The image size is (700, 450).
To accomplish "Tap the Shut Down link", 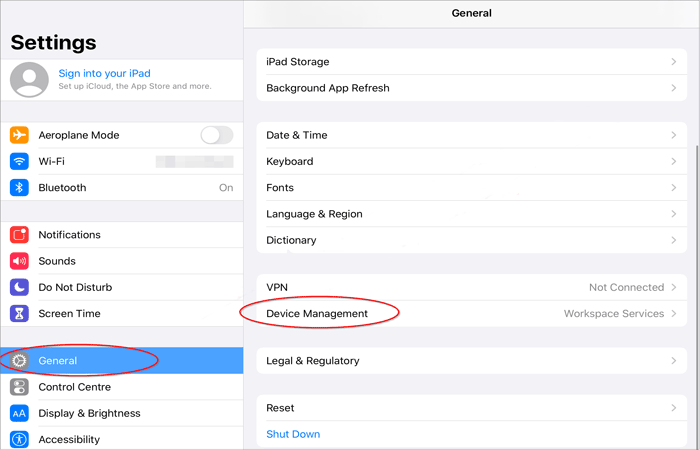I will coord(293,434).
